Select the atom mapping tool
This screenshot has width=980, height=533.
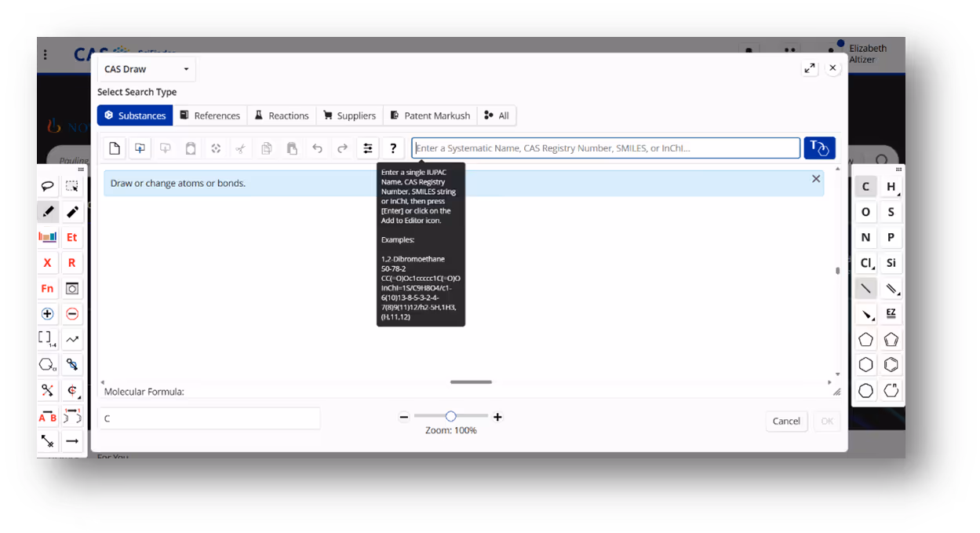coord(72,416)
